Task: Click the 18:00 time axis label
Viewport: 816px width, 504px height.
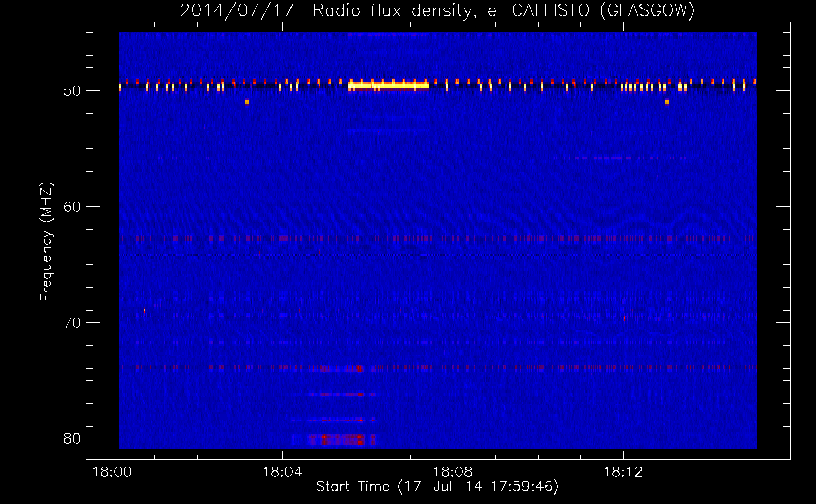Action: pos(112,472)
